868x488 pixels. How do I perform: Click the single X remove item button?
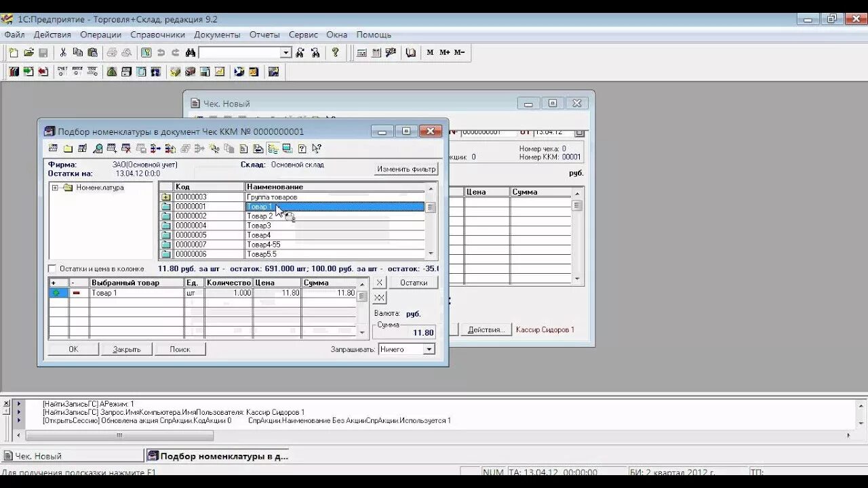point(380,283)
